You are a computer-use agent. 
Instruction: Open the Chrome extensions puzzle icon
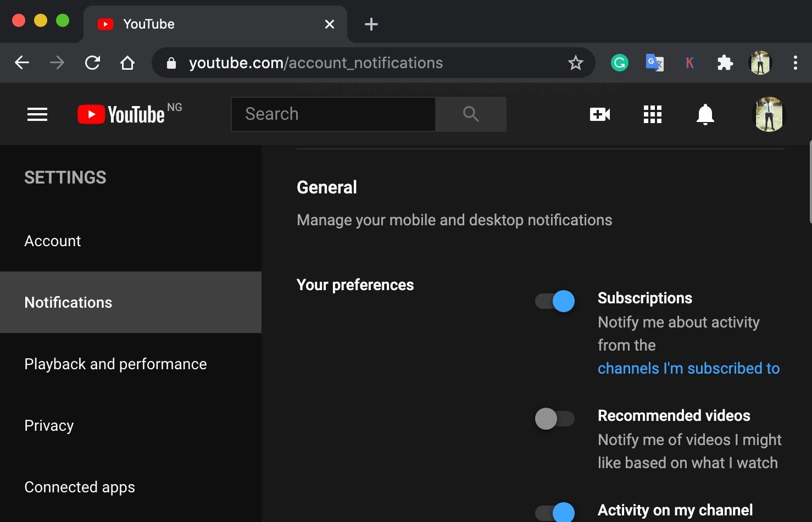725,63
